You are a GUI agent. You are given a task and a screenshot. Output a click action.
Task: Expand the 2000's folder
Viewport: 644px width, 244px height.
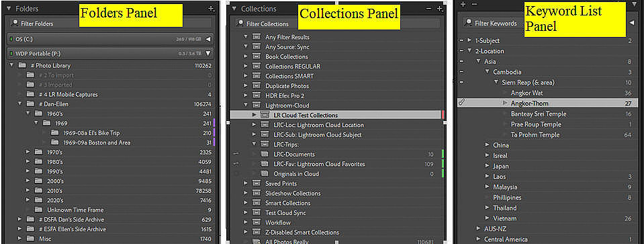click(x=28, y=181)
